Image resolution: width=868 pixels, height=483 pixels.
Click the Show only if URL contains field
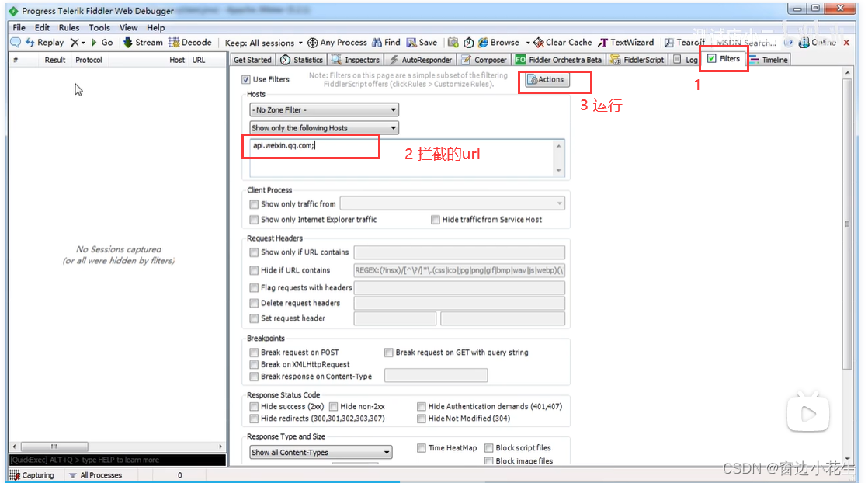459,252
